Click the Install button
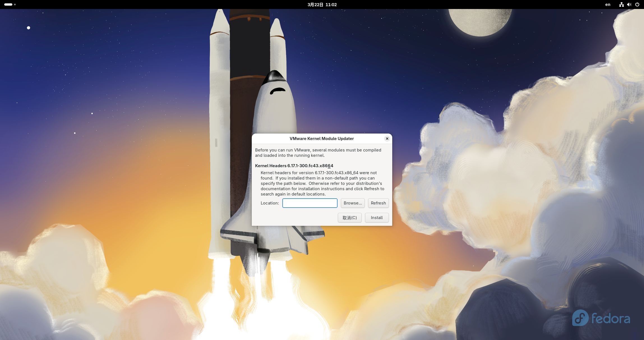This screenshot has height=340, width=644. (377, 218)
